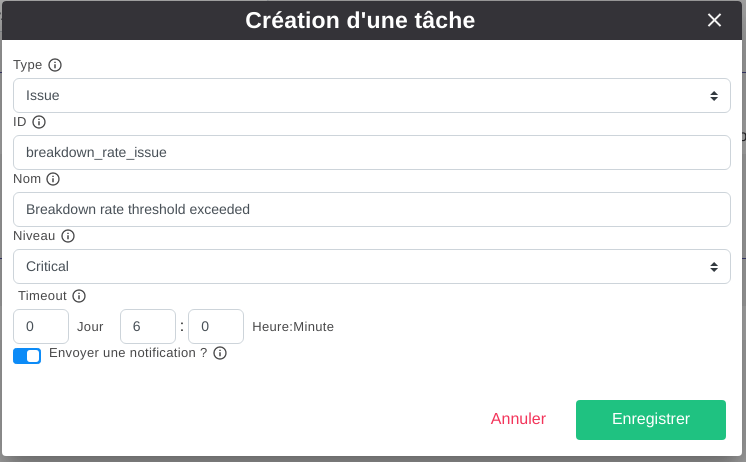Select the Jour timeout input box
Viewport: 746px width, 462px height.
click(41, 326)
